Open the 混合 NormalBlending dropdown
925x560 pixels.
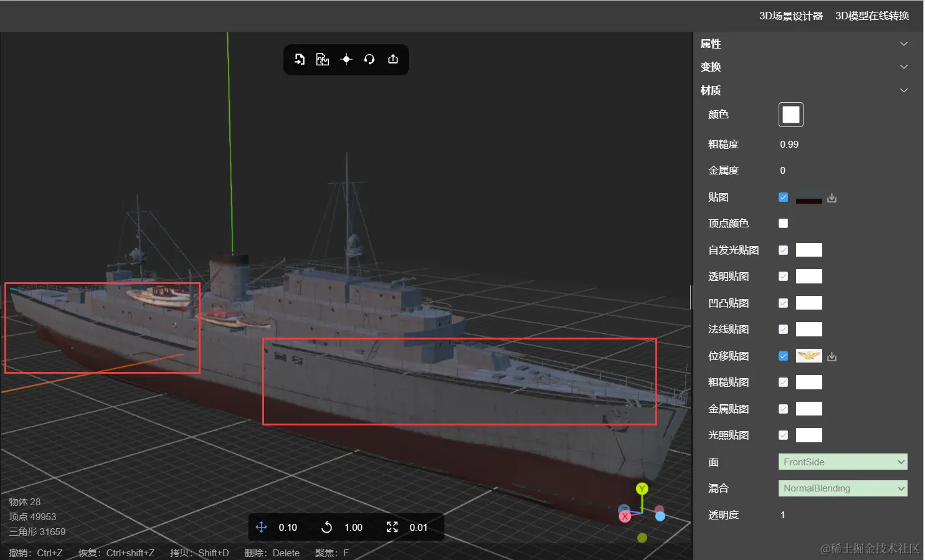[843, 488]
